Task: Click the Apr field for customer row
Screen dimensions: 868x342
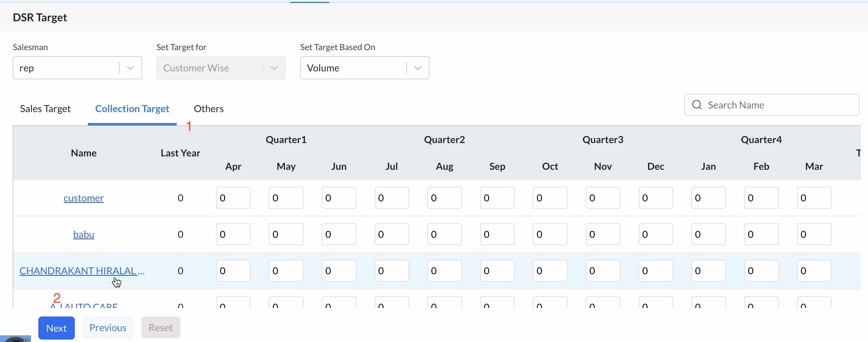Action: (x=233, y=198)
